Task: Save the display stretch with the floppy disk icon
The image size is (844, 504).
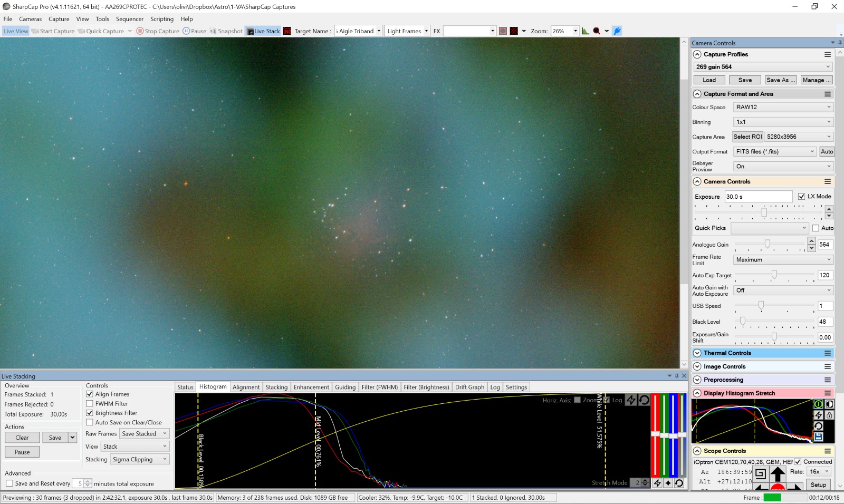Action: (x=818, y=437)
